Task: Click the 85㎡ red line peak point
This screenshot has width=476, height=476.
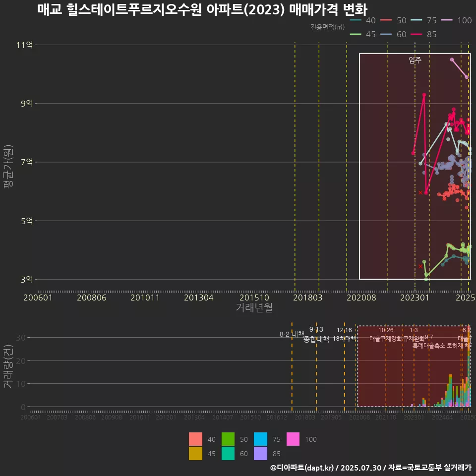Action: (x=424, y=95)
